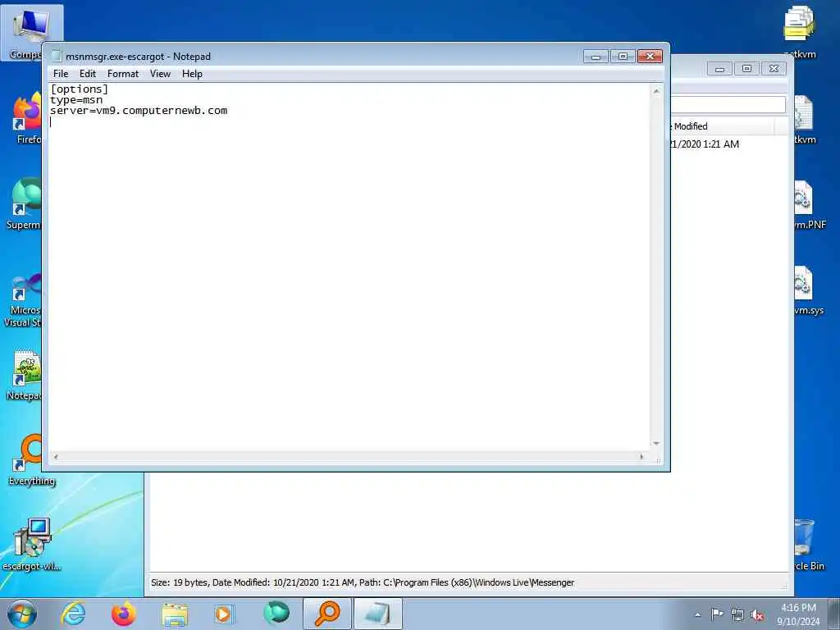The image size is (840, 630).
Task: Click Notepad horizontal scrollbar right arrow
Action: (641, 457)
